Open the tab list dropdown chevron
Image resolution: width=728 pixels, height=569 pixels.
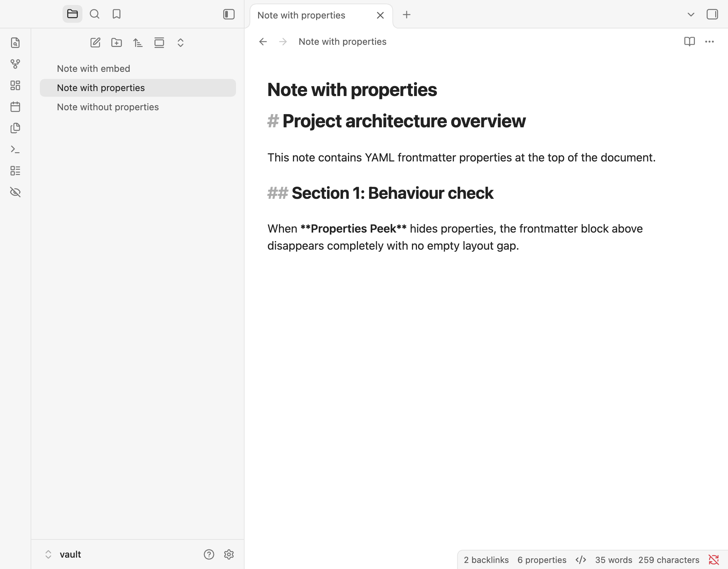tap(691, 15)
